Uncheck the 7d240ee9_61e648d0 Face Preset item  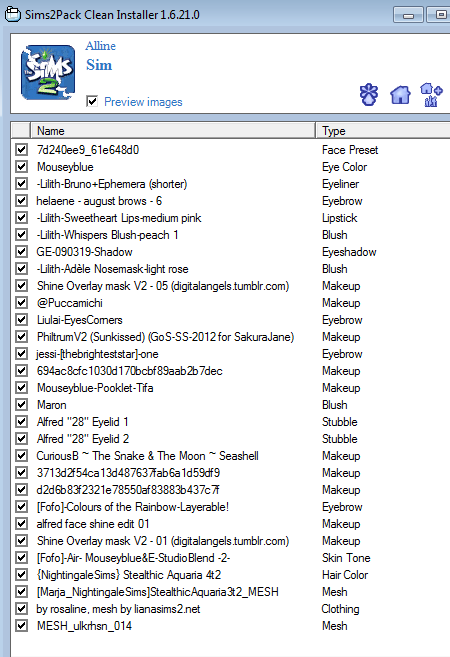tap(21, 150)
